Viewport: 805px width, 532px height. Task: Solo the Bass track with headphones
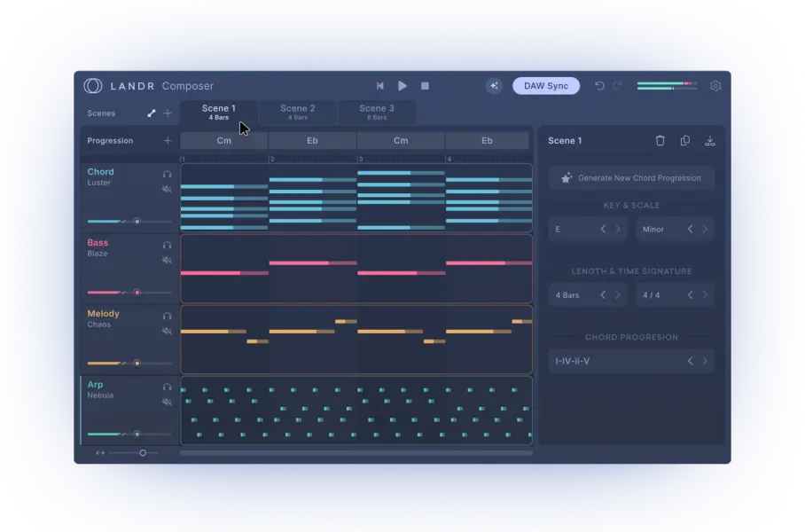(167, 245)
